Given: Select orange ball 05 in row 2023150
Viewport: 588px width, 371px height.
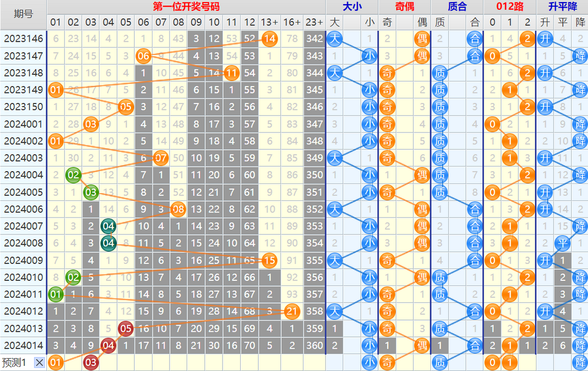Looking at the screenshot, I should (x=126, y=107).
